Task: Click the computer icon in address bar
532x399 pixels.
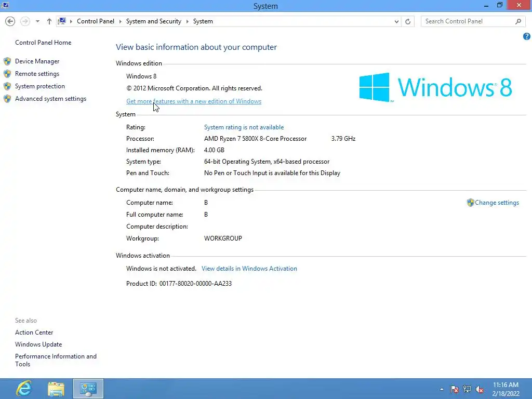Action: tap(62, 21)
